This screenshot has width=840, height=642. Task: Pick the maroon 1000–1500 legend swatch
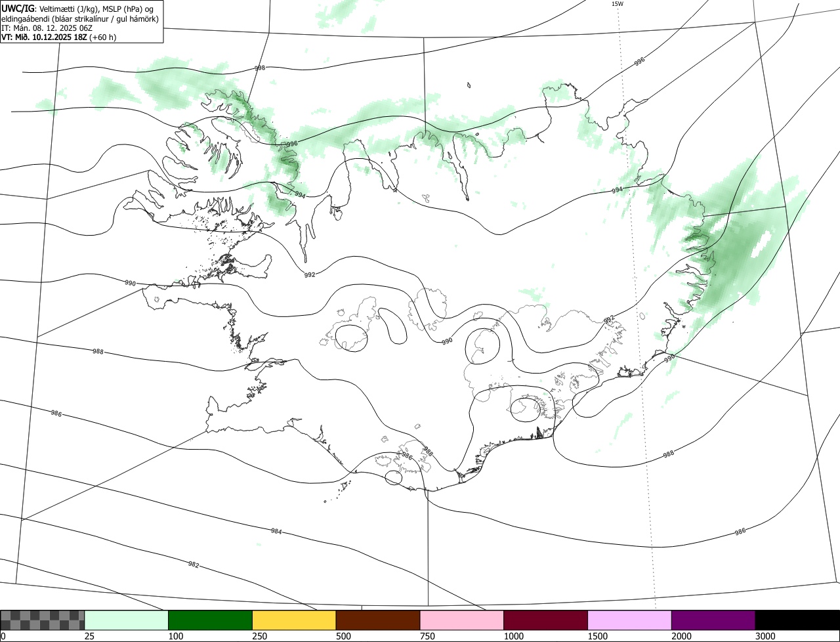(546, 620)
